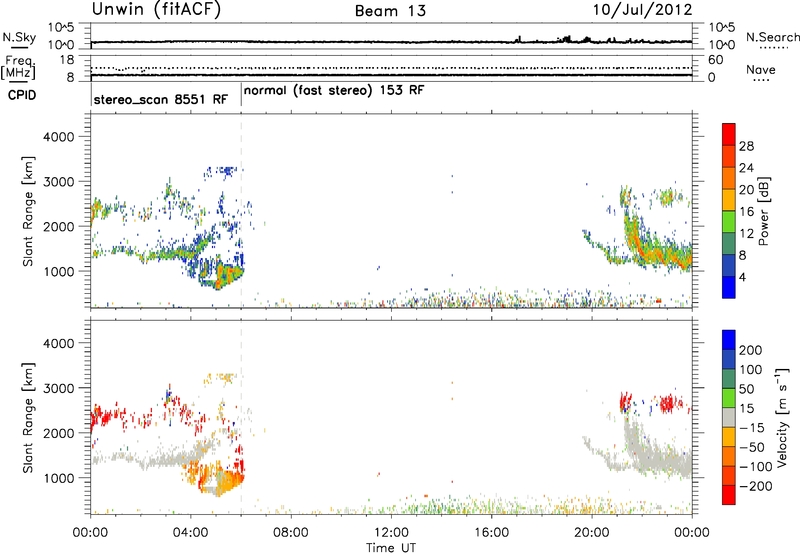
Task: Click the "28" Power colorbar tick
Action: (x=746, y=146)
